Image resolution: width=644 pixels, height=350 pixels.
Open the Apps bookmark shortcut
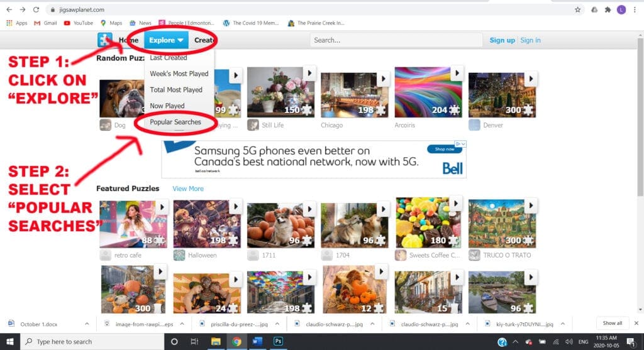(x=17, y=23)
